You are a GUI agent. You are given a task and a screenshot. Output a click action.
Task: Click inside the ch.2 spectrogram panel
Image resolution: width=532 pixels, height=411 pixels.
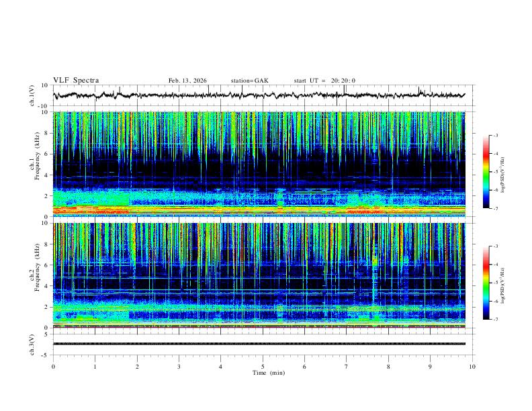click(x=259, y=275)
